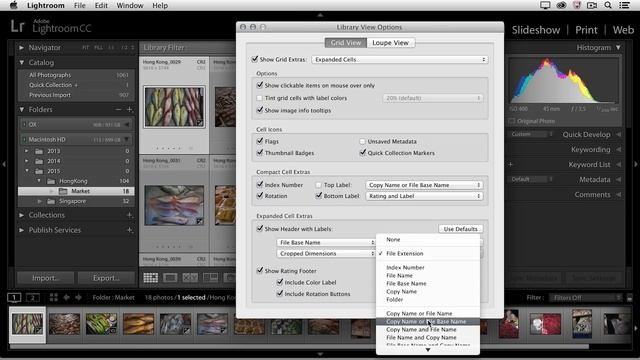Open the Copy Name or File Base Name dropdown
Screen dimensions: 640x360
pos(424,185)
